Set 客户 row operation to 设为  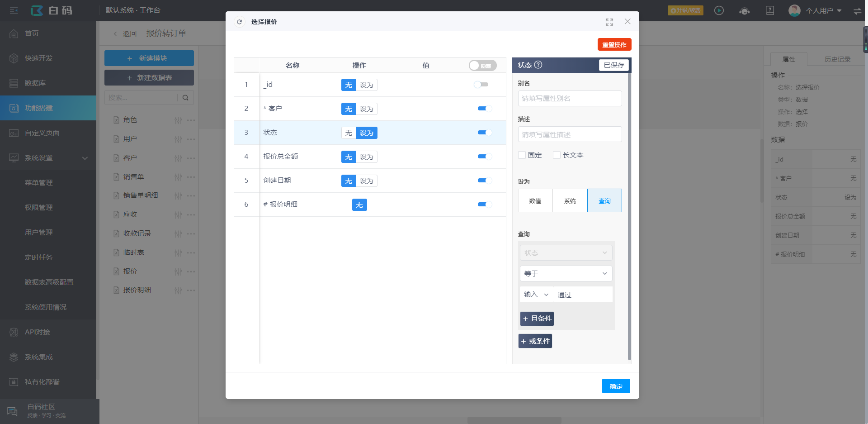tap(367, 109)
